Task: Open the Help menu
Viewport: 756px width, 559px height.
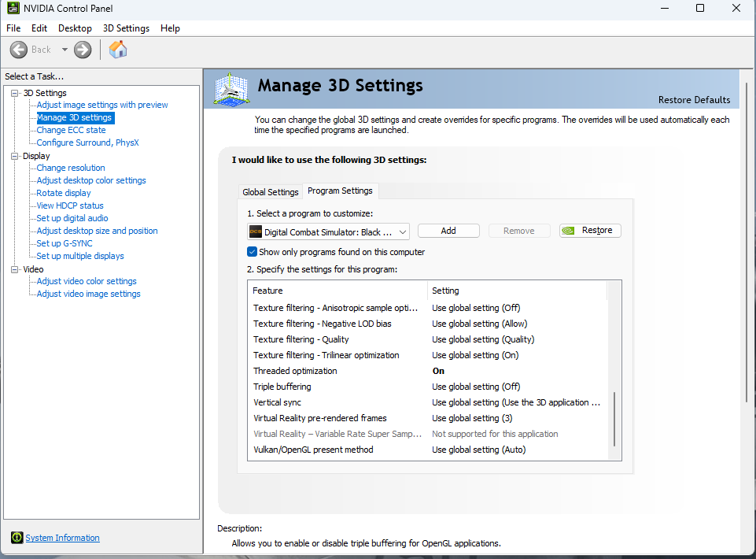Action: (170, 28)
